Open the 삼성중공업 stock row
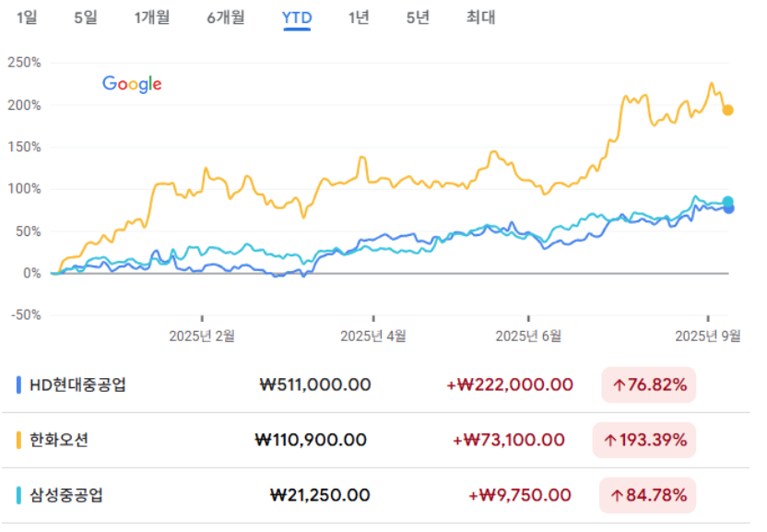The width and height of the screenshot is (767, 532). 376,495
